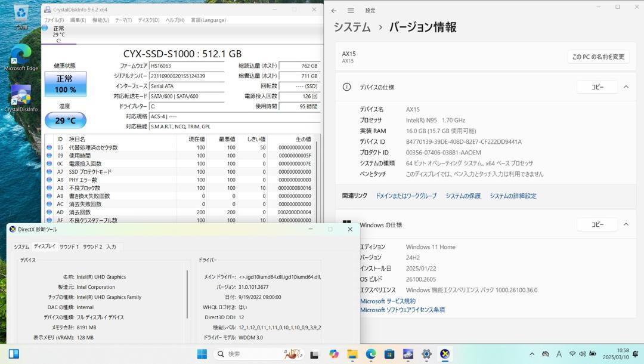Open the Wi-Fi network tray icon
644x364 pixels.
click(572, 354)
